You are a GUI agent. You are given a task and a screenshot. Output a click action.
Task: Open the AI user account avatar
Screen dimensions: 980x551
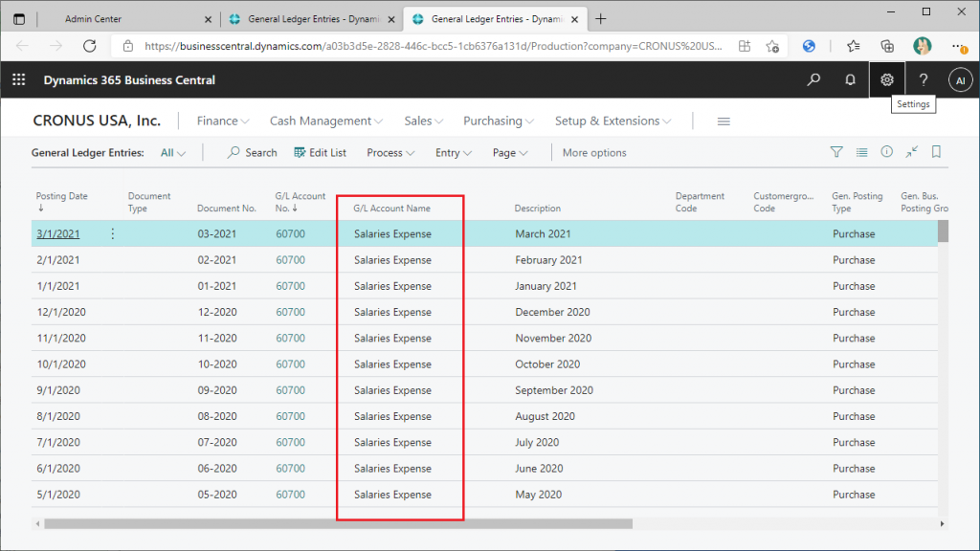961,80
